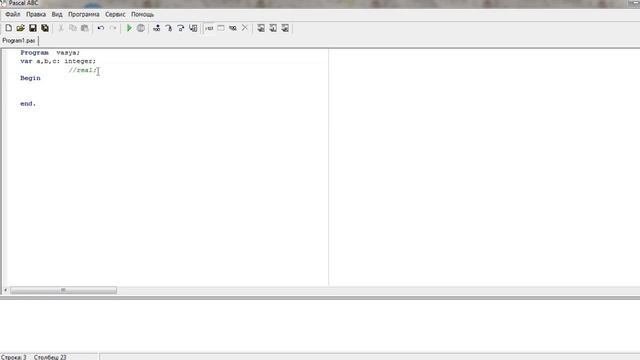Undo the last edit
640x360 pixels.
pos(101,28)
